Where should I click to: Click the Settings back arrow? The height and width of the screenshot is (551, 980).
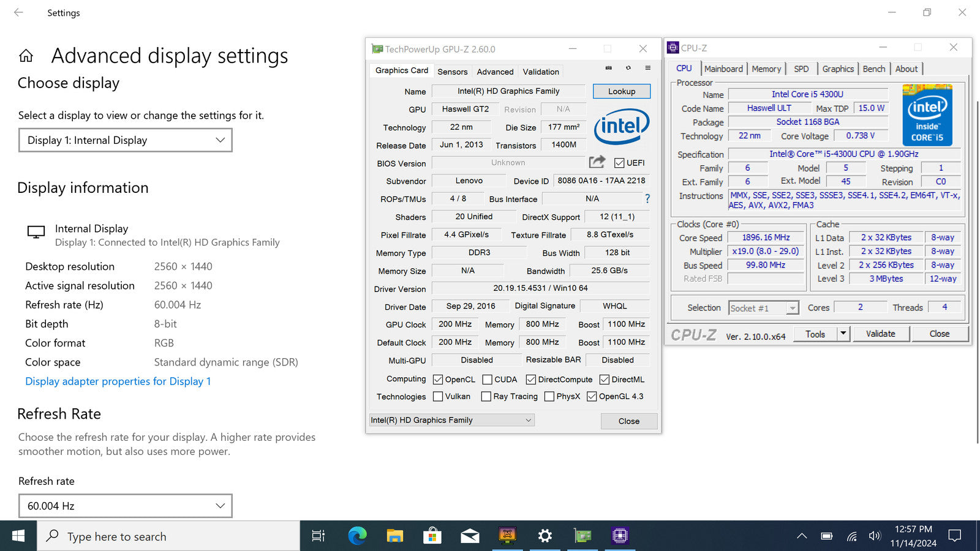click(x=18, y=13)
